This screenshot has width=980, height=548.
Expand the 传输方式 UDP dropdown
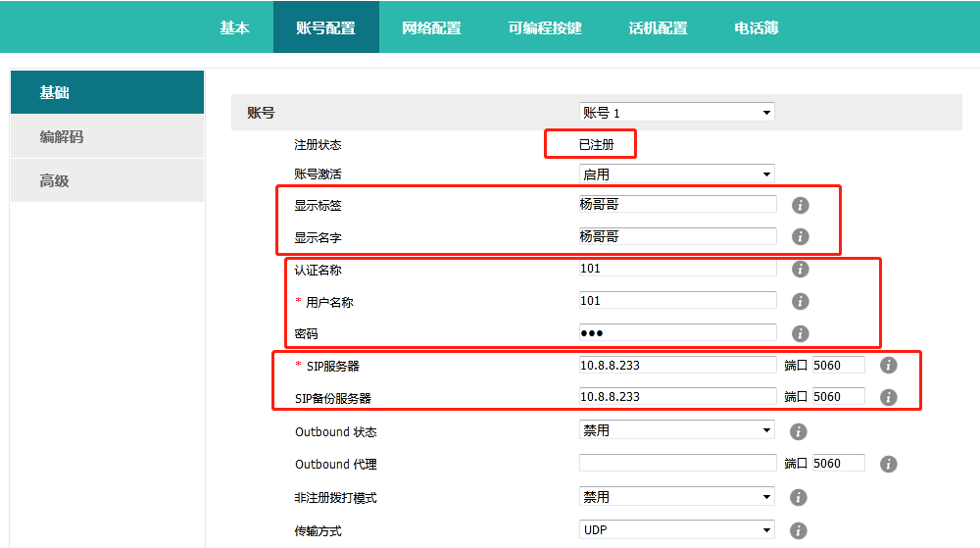pyautogui.click(x=676, y=529)
